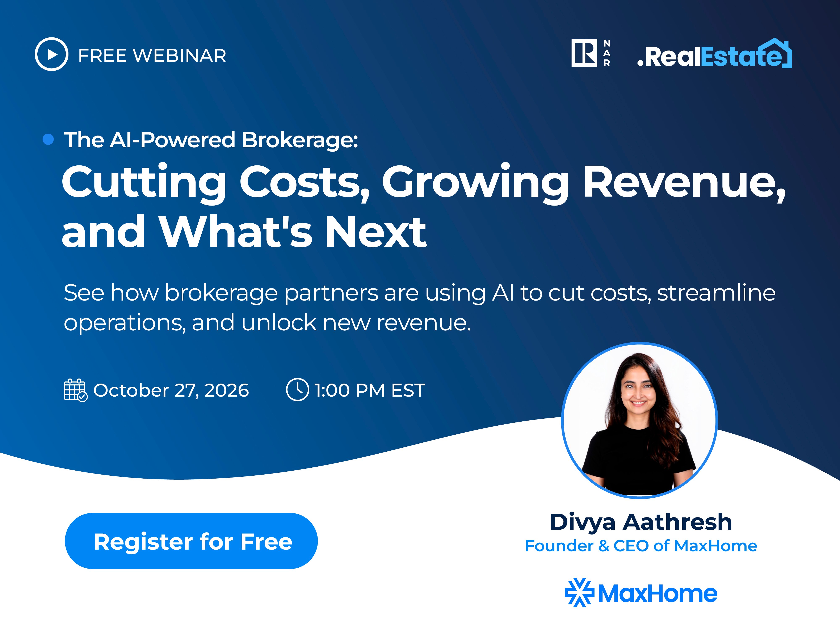Click The AI-Powered Brokerage subtitle
The image size is (840, 632).
tap(211, 140)
